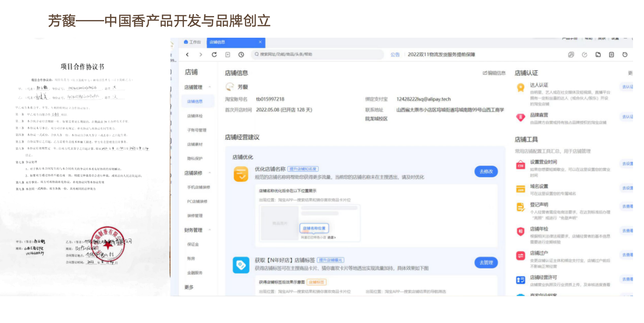The image size is (644, 323).
Task: Open 隐私保护 in the sidebar
Action: (195, 158)
